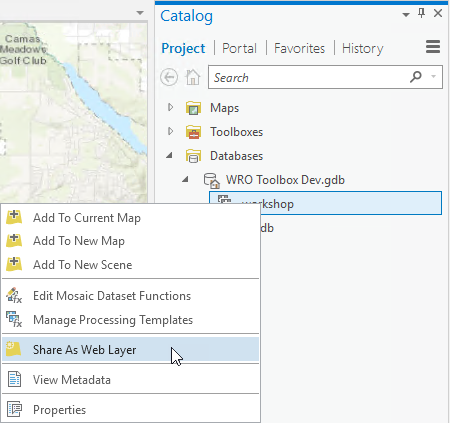Switch to the Favorites tab
The image size is (450, 423).
point(299,48)
